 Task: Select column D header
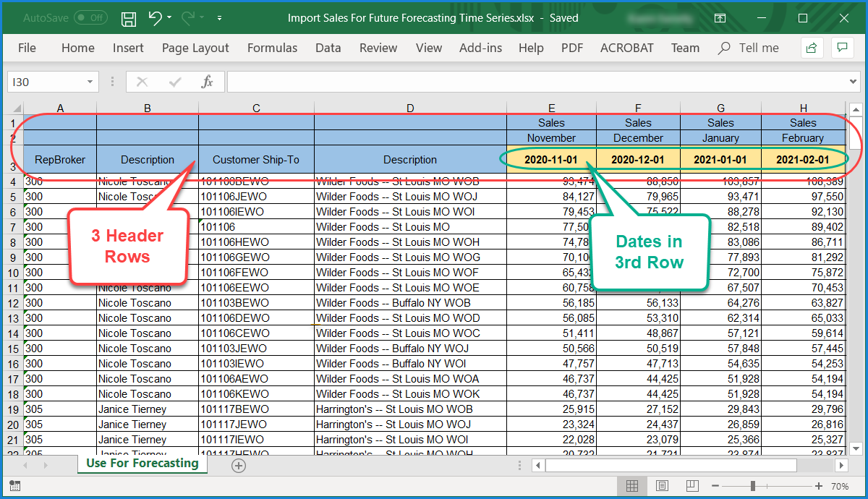coord(410,108)
